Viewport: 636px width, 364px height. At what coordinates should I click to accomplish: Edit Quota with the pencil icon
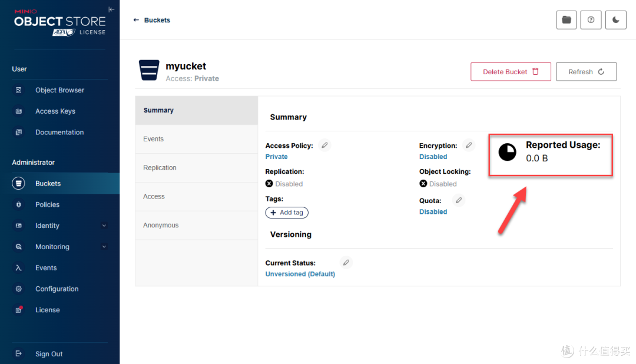(458, 200)
